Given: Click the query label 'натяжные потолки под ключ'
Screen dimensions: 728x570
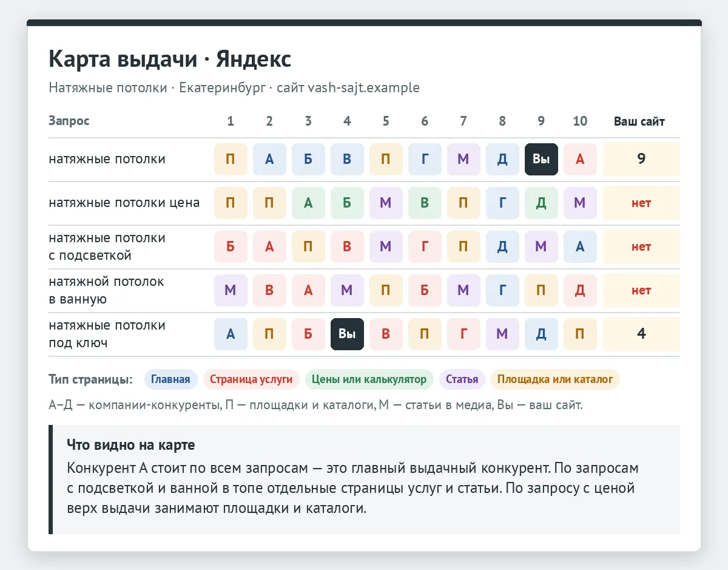Looking at the screenshot, I should tap(107, 334).
